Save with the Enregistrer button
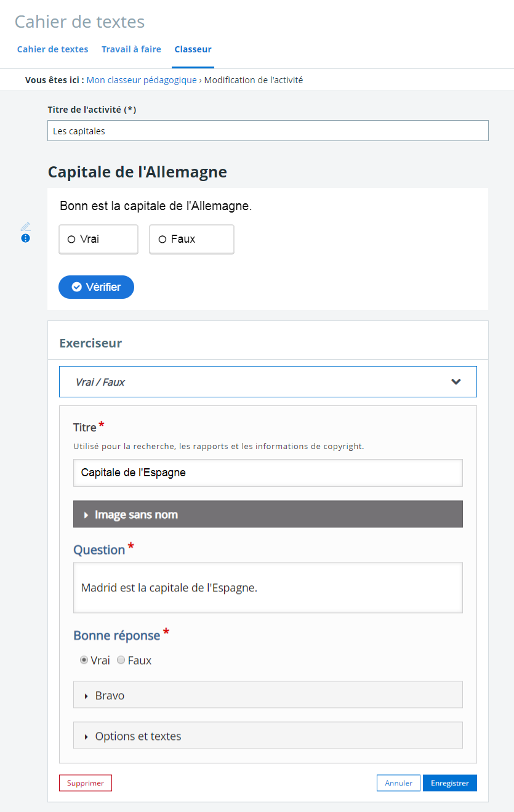The image size is (514, 812). pyautogui.click(x=449, y=783)
